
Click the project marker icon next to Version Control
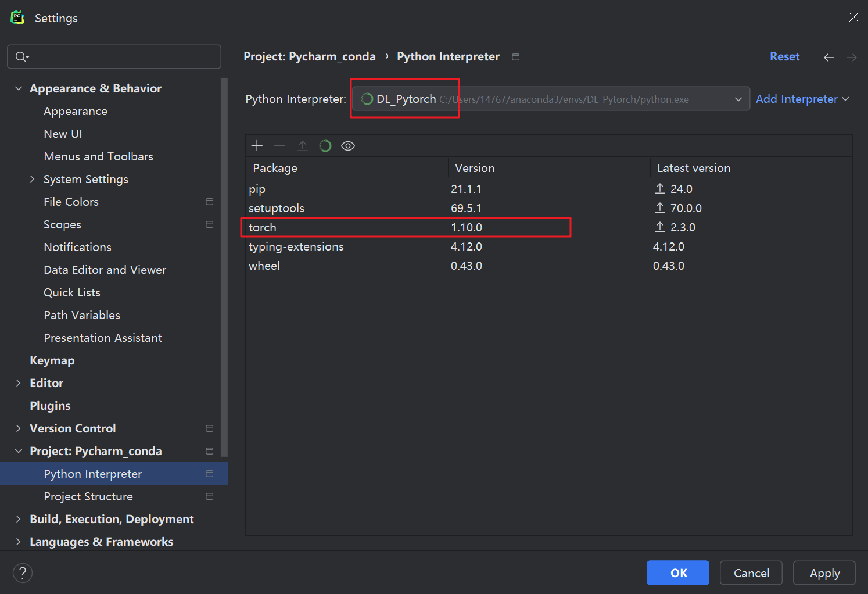[x=209, y=428]
